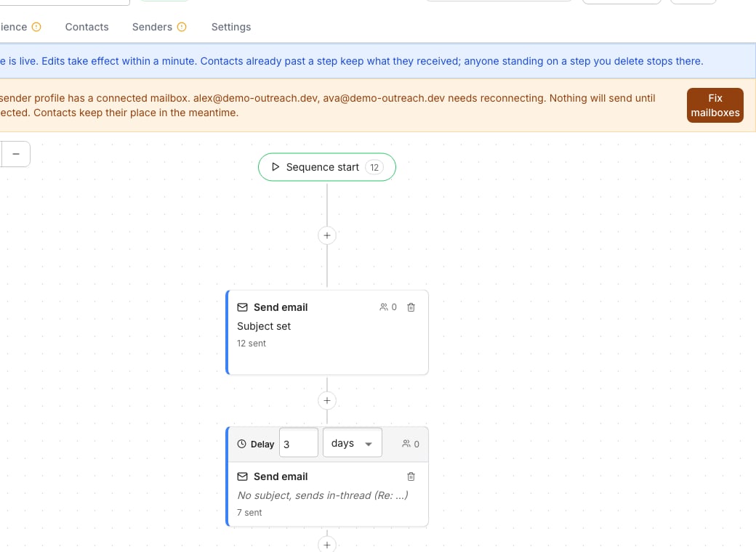The image size is (756, 552).
Task: Open the days unit dropdown
Action: (353, 442)
